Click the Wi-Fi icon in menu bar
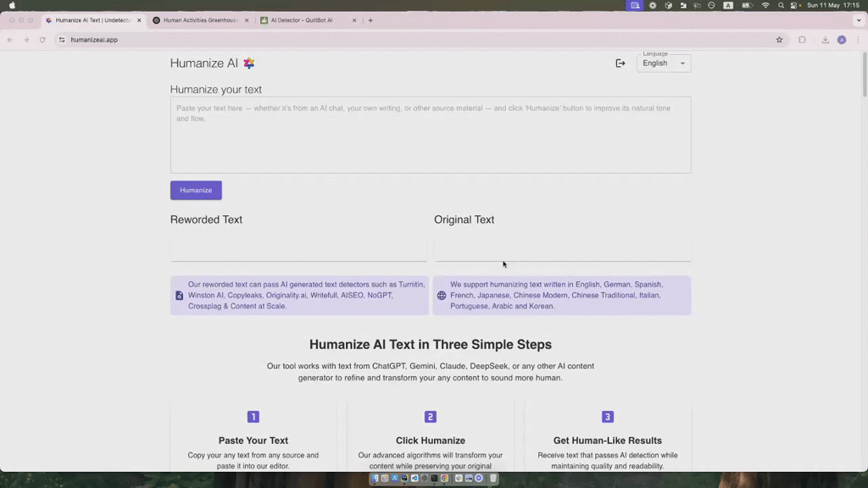Image resolution: width=868 pixels, height=488 pixels. (x=765, y=5)
